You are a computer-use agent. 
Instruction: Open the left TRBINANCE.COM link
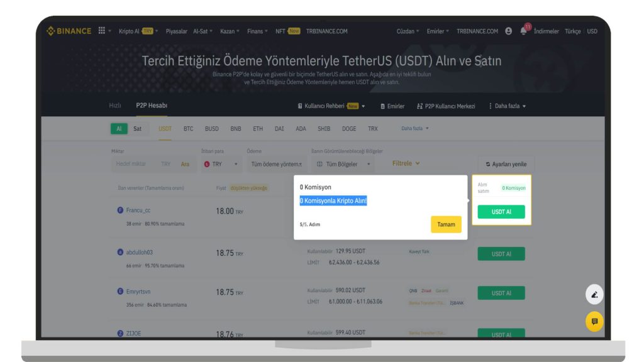pos(326,31)
